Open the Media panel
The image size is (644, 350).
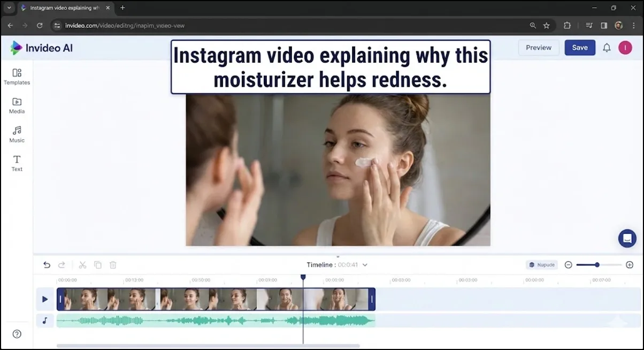click(x=17, y=106)
